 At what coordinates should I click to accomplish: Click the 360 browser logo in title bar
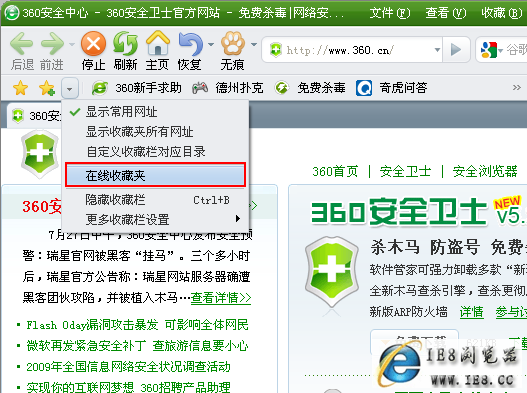point(11,13)
